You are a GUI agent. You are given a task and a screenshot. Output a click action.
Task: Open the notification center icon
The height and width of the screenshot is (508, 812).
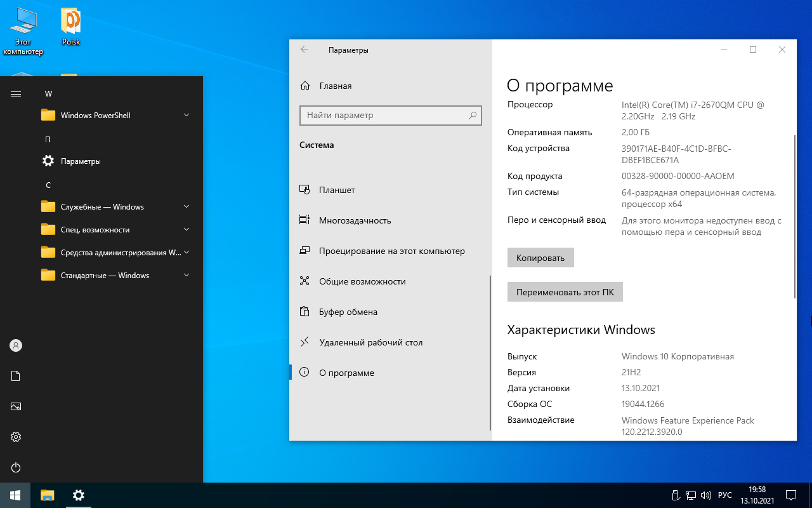pos(791,495)
